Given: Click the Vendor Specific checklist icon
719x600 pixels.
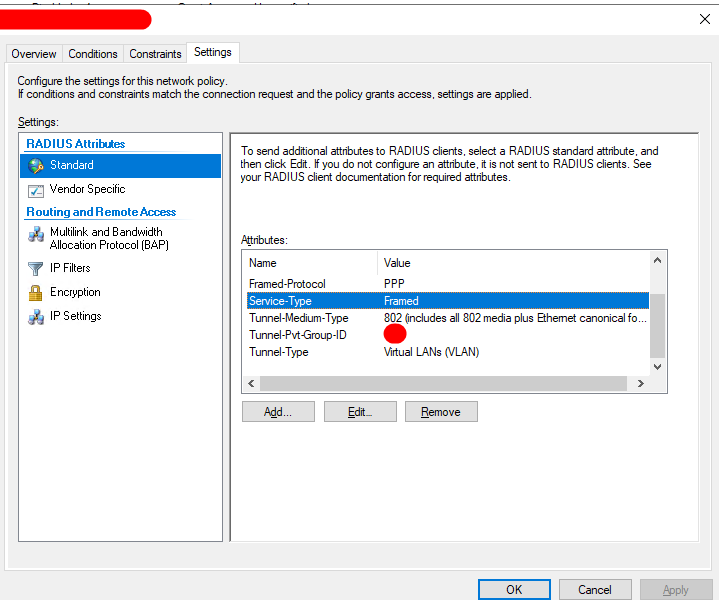Looking at the screenshot, I should [x=36, y=190].
